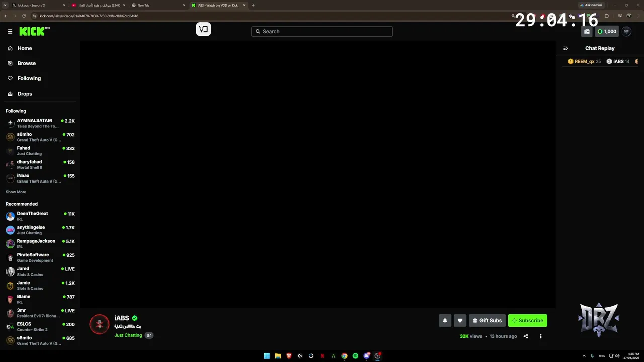Follow iABS with the heart button
This screenshot has width=644, height=362.
[460, 320]
